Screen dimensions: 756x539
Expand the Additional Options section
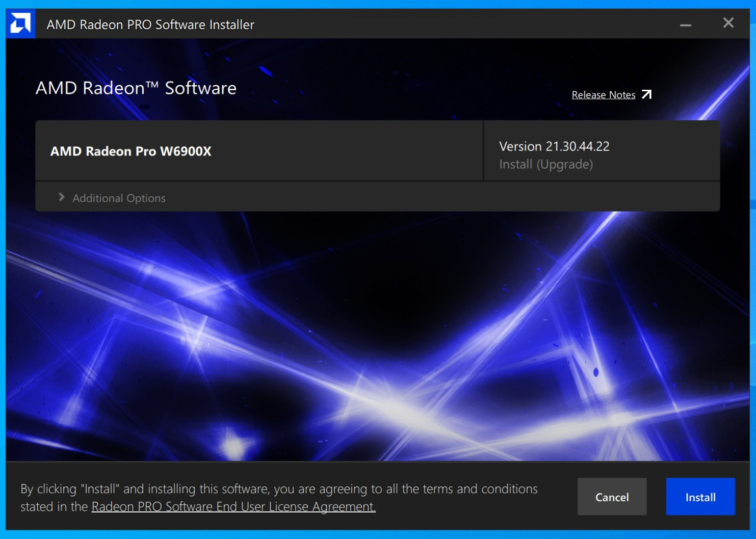pyautogui.click(x=119, y=198)
